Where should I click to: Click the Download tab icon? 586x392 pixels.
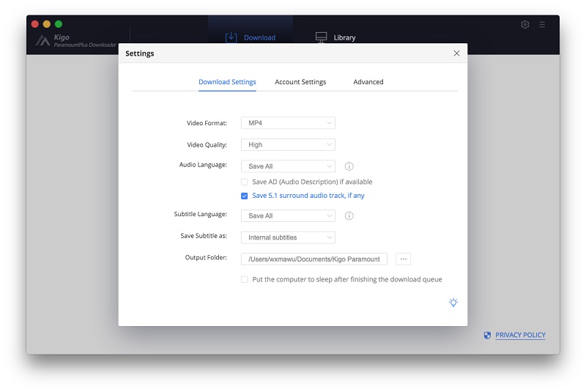(x=231, y=37)
